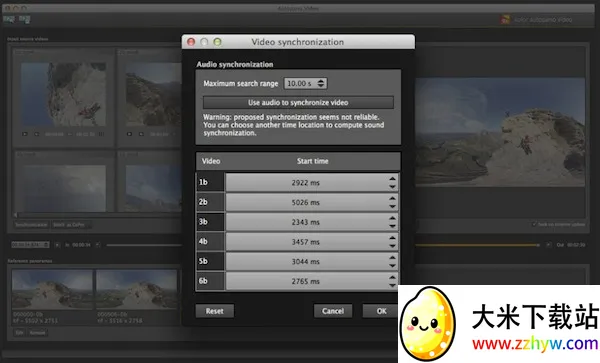This screenshot has height=363, width=600.
Task: Step the 4b start time using its arrows
Action: coord(392,242)
